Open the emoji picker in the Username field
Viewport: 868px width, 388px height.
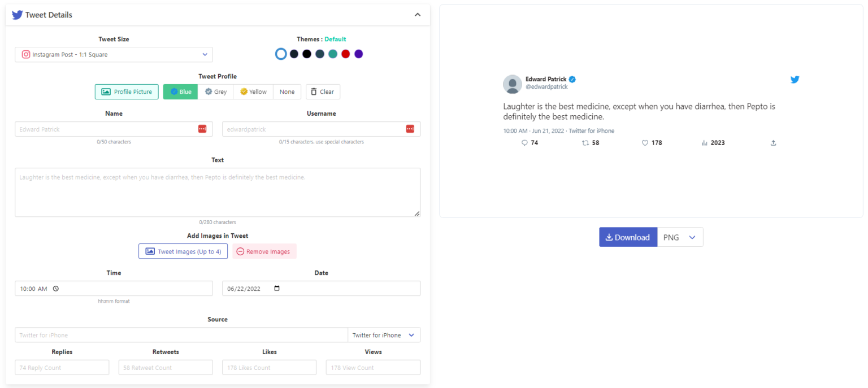coord(410,129)
